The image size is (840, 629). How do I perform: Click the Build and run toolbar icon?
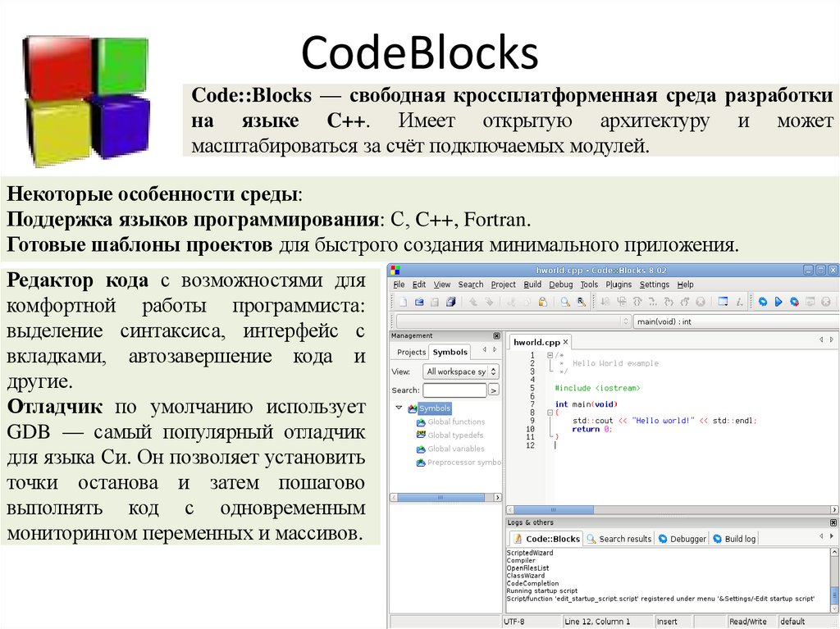tap(792, 300)
